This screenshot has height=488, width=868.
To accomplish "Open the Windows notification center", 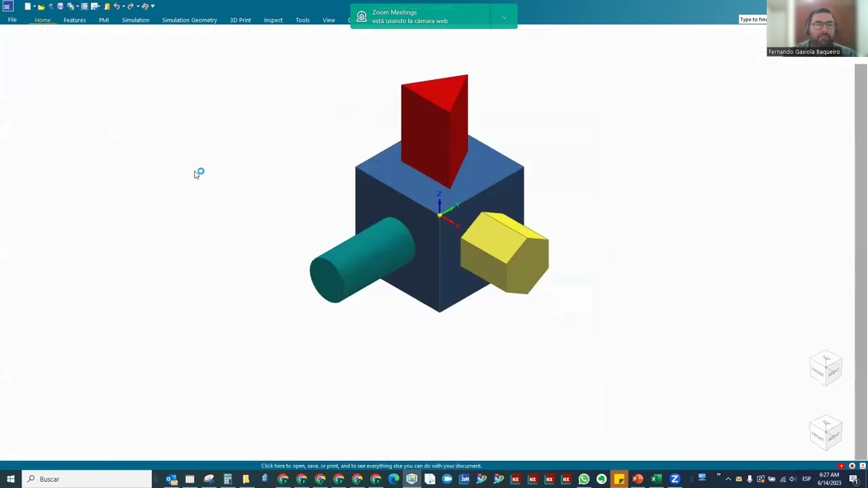I will coord(853,479).
